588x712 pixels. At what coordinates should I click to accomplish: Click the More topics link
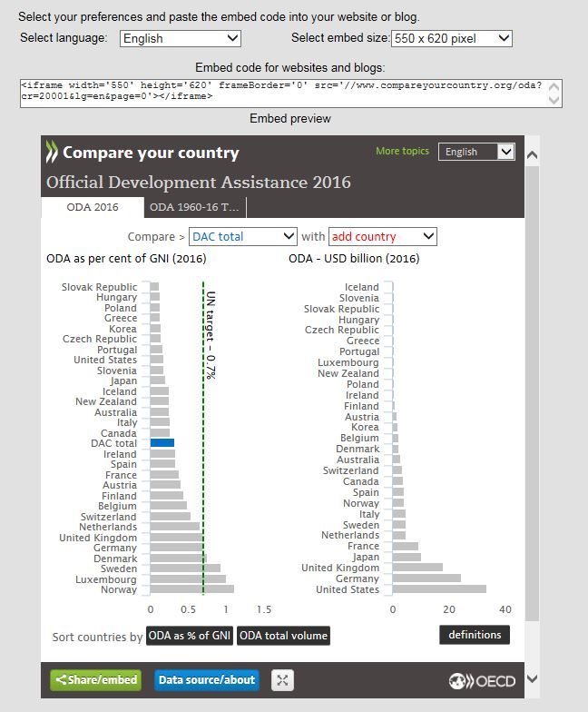coord(402,151)
